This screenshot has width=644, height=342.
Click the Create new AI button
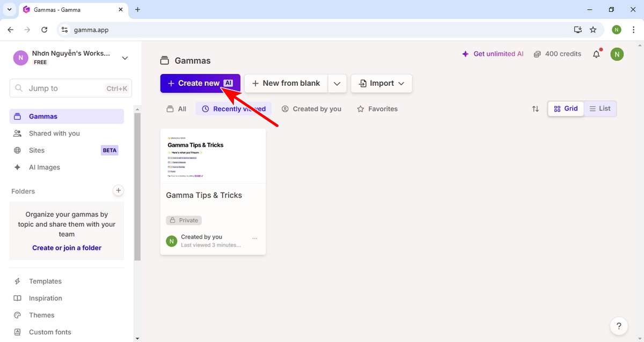(200, 84)
